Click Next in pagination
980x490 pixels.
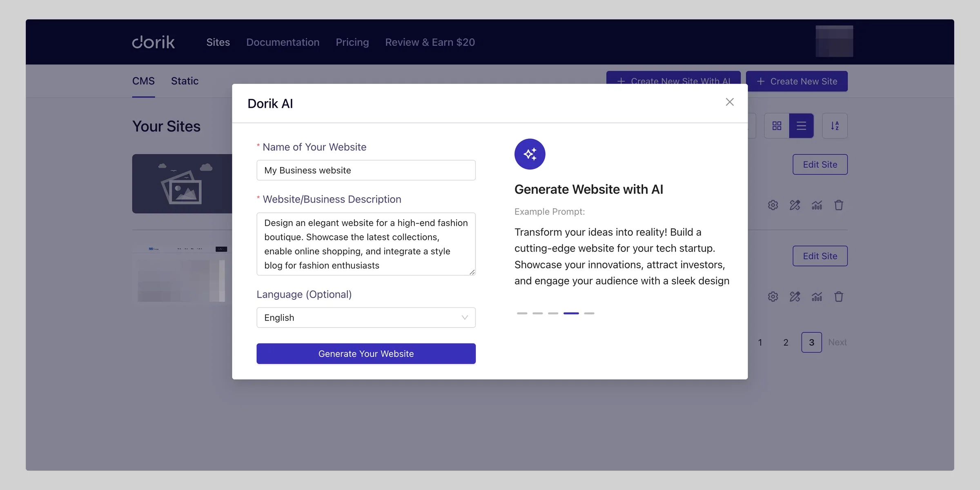837,342
